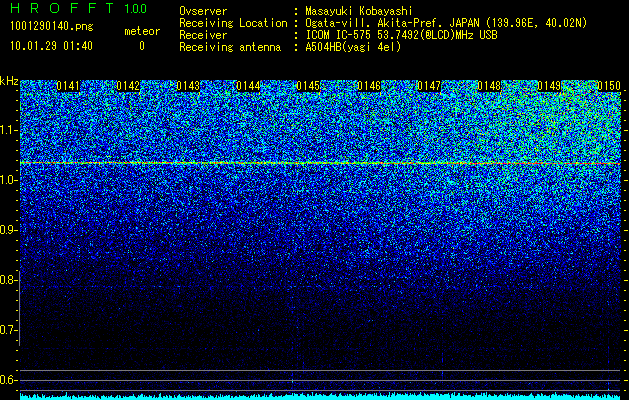Click the 1.1 frequency axis label
This screenshot has width=629, height=400.
tap(8, 130)
